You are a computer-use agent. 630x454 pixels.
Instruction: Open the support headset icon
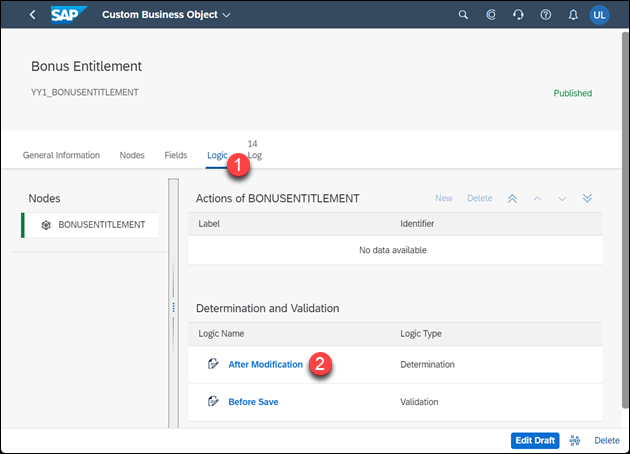click(518, 15)
